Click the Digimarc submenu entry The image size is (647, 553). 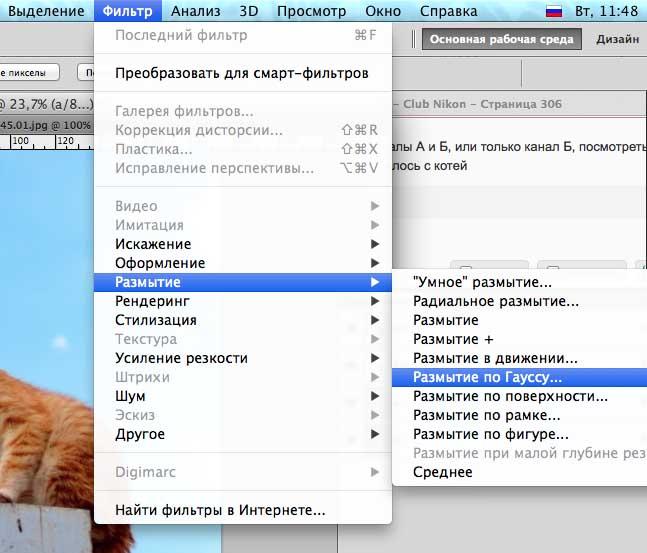(243, 472)
